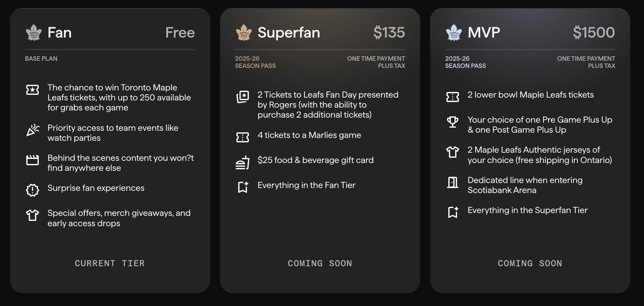This screenshot has height=306, width=644.
Task: Click the trophy icon in MVP tier
Action: click(453, 122)
